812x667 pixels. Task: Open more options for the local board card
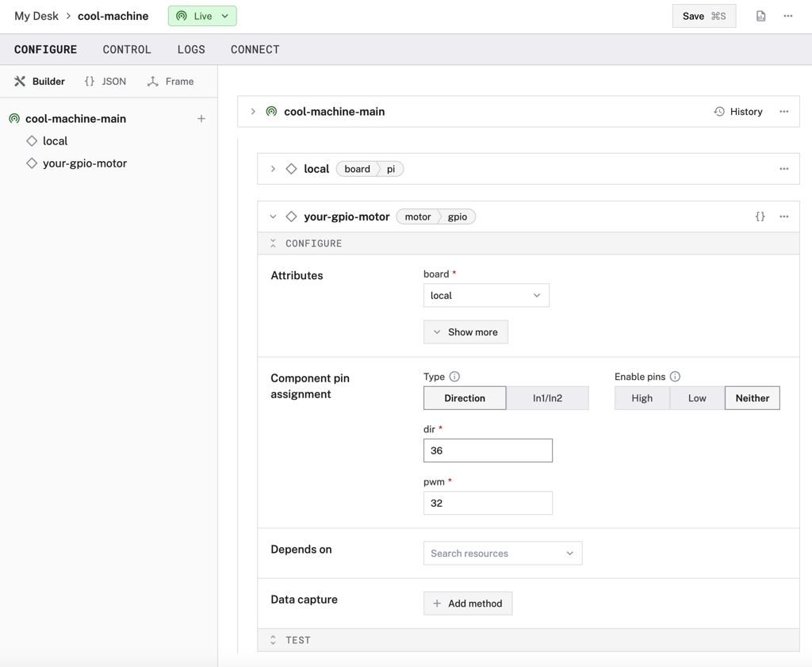(783, 169)
